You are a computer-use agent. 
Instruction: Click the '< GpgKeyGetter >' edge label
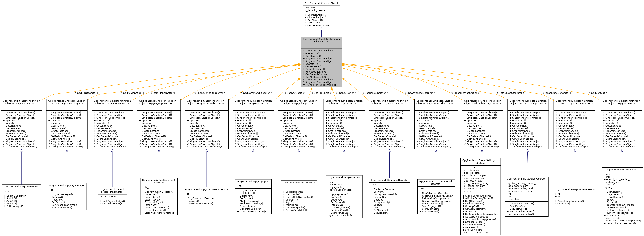point(346,93)
